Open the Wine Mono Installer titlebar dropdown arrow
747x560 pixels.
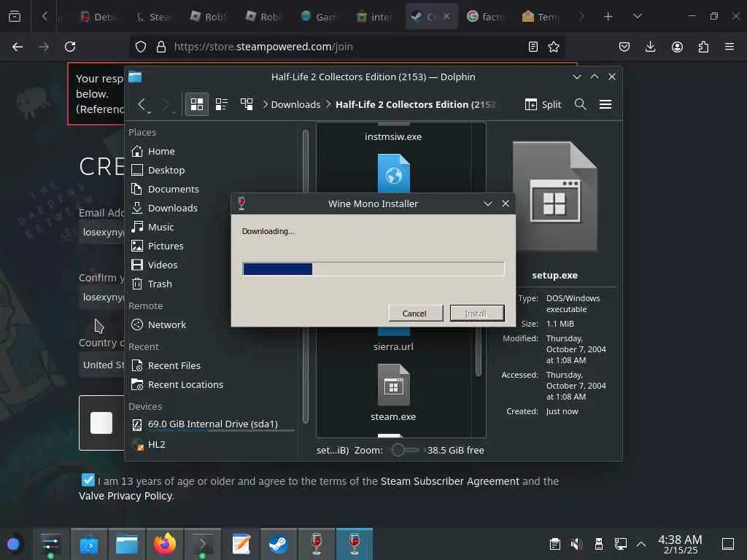click(x=488, y=204)
